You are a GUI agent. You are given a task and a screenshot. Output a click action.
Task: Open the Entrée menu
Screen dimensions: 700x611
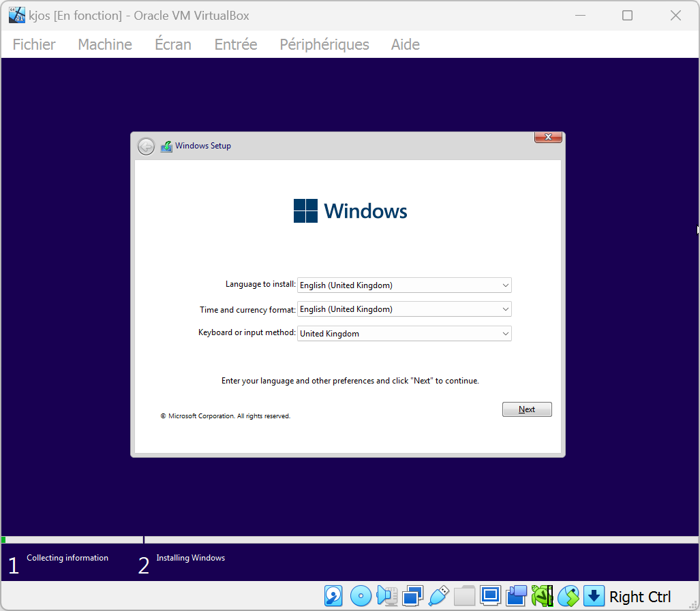[236, 44]
